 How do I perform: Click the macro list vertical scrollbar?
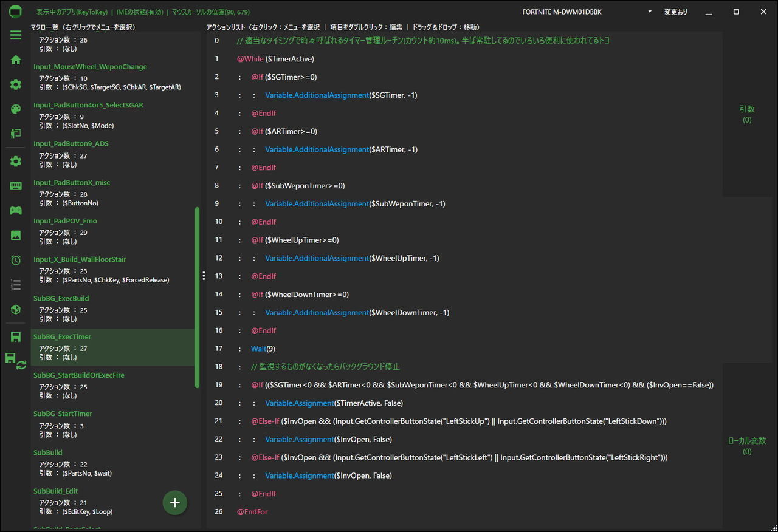pos(197,297)
